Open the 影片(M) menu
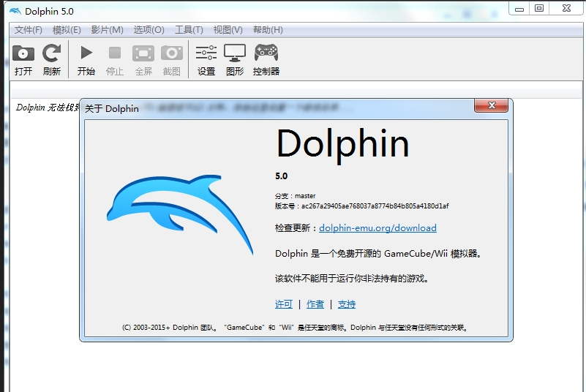 point(108,30)
